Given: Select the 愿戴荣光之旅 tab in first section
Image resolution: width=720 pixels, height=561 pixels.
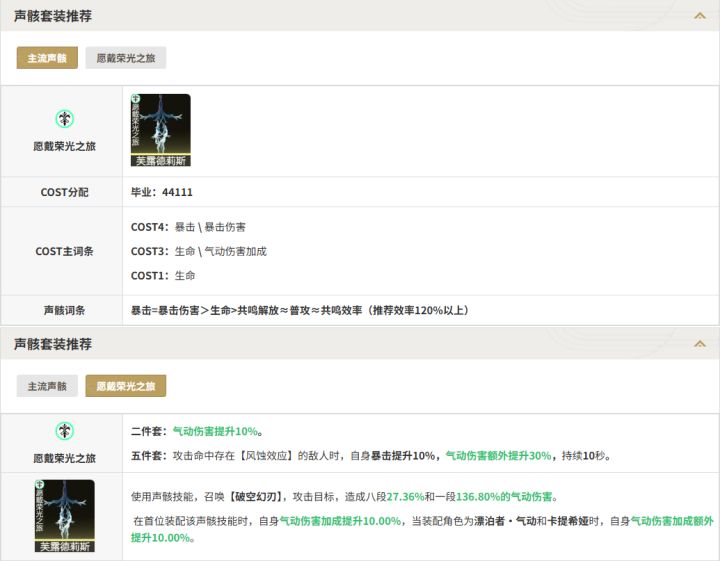Looking at the screenshot, I should (126, 58).
